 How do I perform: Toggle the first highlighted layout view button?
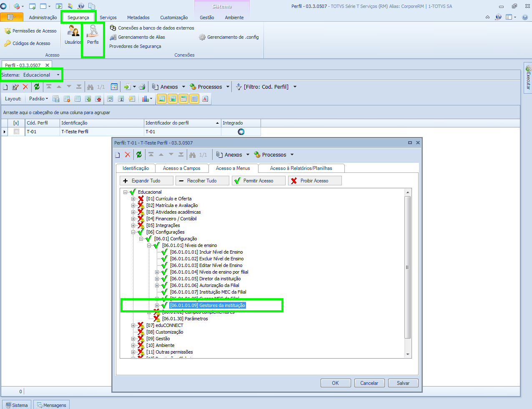tap(162, 99)
